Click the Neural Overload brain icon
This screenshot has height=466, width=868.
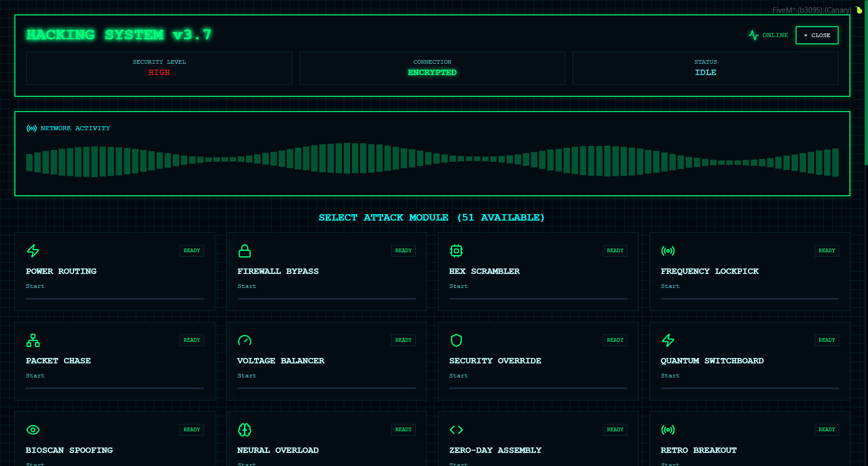245,430
